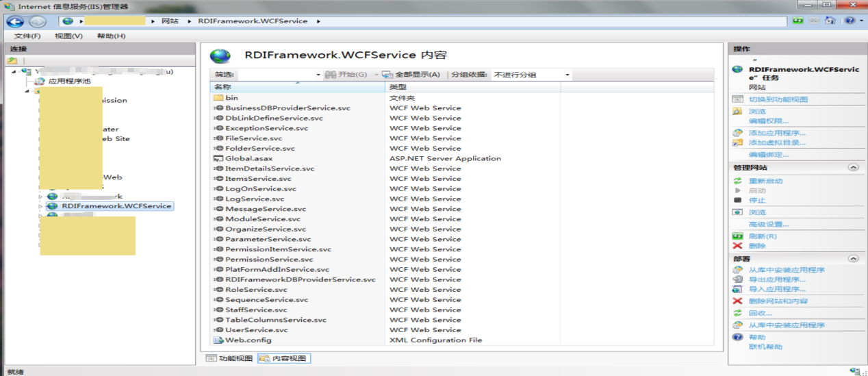Click the 添加应用程序... link
The image size is (868, 376).
point(777,133)
